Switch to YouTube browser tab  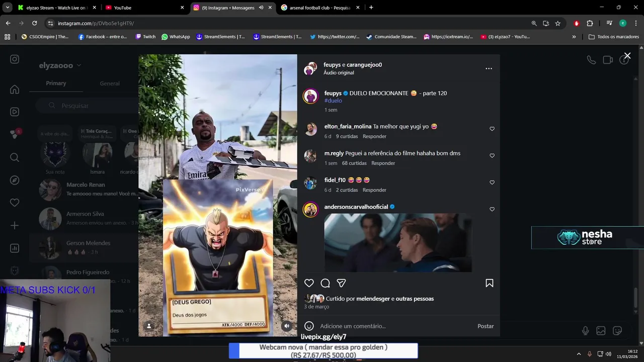click(144, 8)
